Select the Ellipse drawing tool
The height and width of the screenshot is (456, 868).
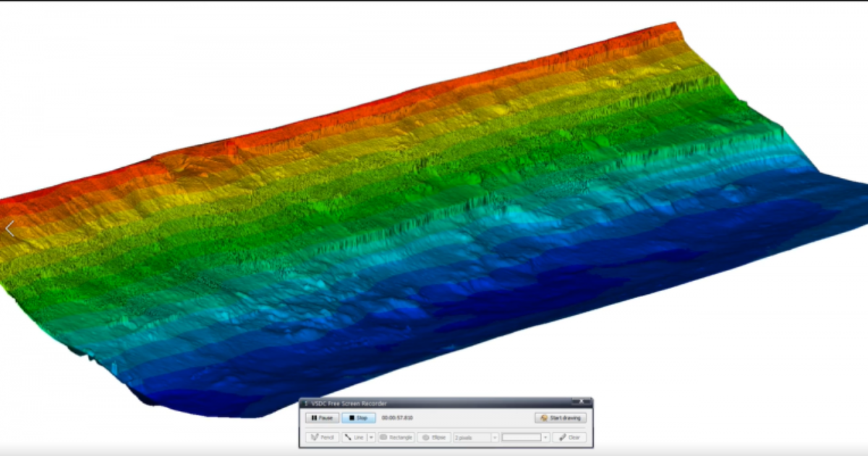(x=434, y=437)
